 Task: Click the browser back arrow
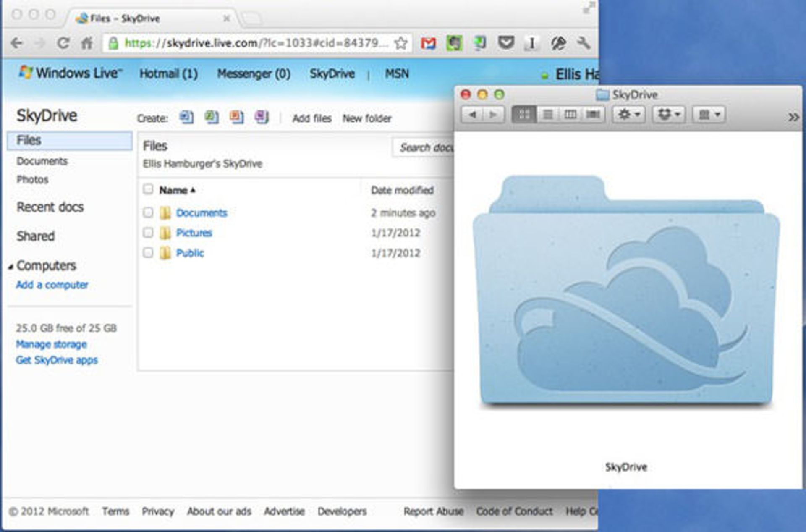pyautogui.click(x=17, y=43)
